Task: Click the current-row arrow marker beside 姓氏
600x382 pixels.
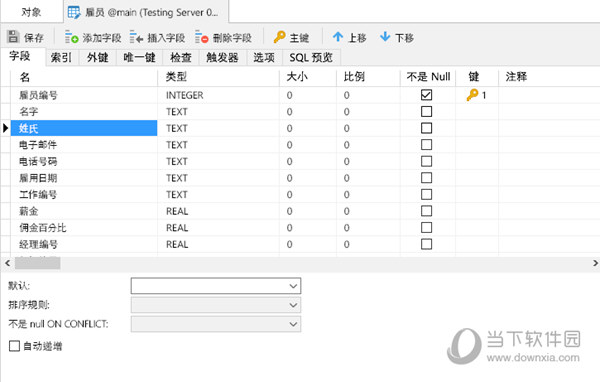Action: [x=5, y=128]
